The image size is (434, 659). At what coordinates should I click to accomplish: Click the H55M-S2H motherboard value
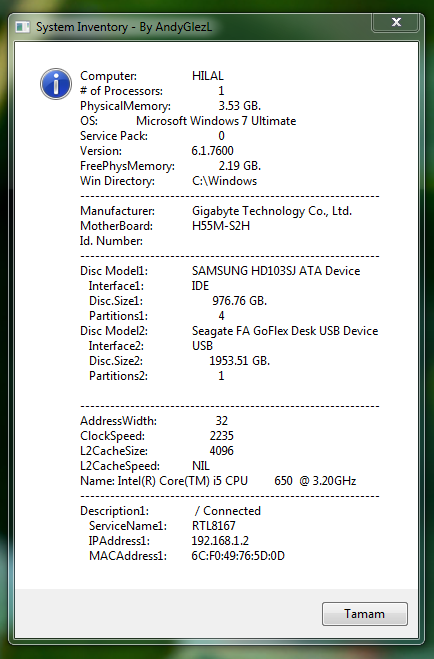click(x=221, y=226)
